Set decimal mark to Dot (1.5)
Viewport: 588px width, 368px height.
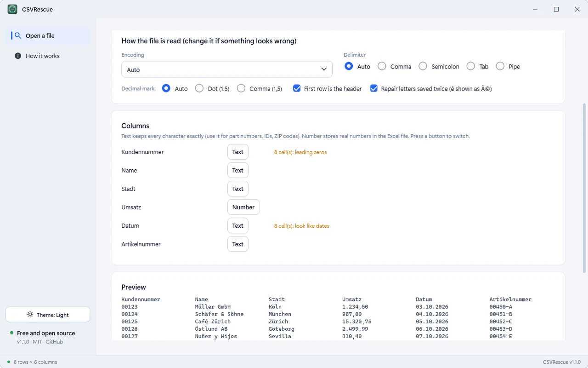199,88
